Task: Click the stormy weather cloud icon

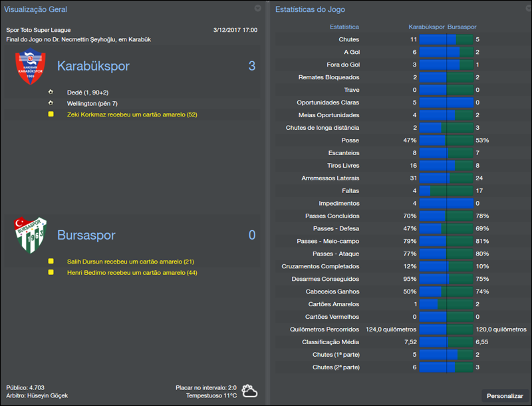Action: click(x=249, y=391)
